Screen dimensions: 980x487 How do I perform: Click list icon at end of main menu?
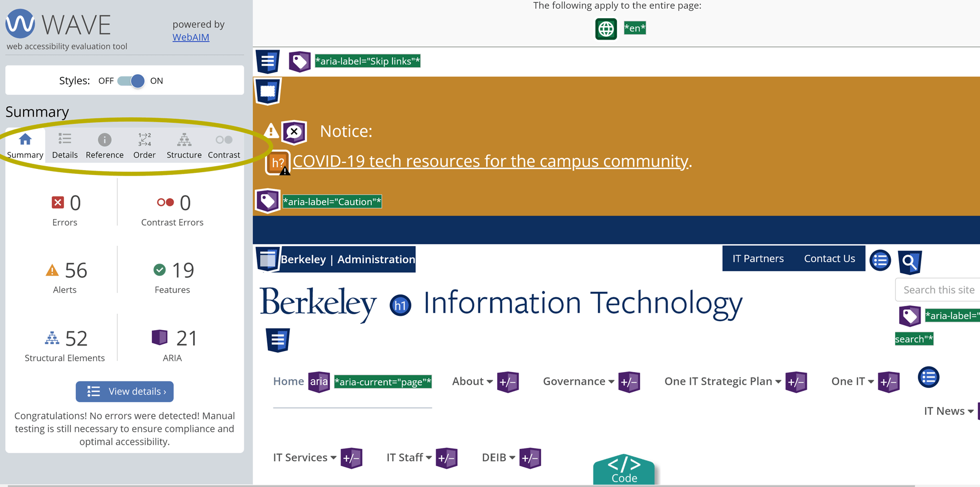928,377
